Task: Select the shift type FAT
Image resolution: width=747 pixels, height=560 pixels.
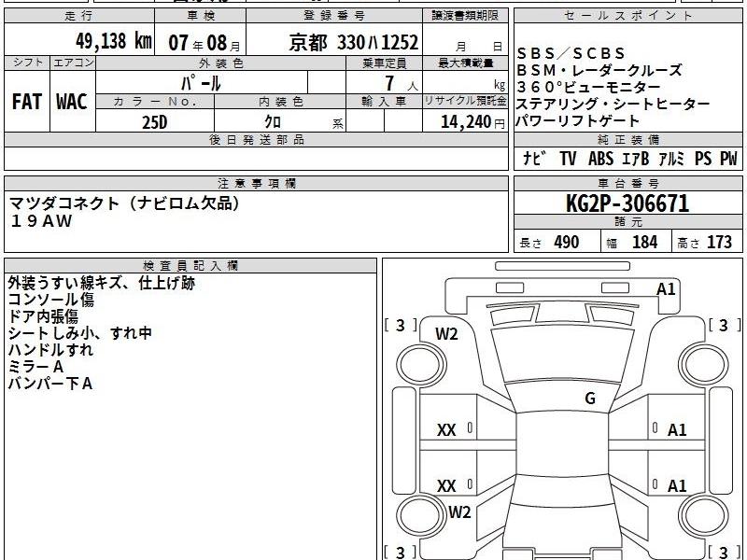Action: (x=27, y=102)
